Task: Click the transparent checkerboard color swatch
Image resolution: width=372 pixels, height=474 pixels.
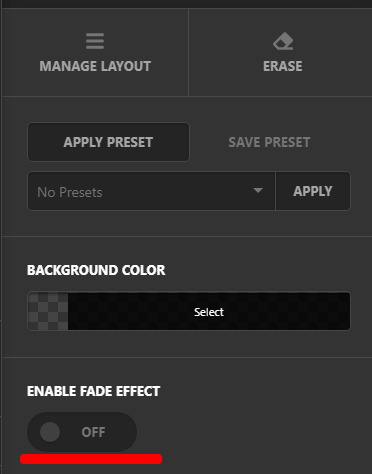Action: pos(48,311)
